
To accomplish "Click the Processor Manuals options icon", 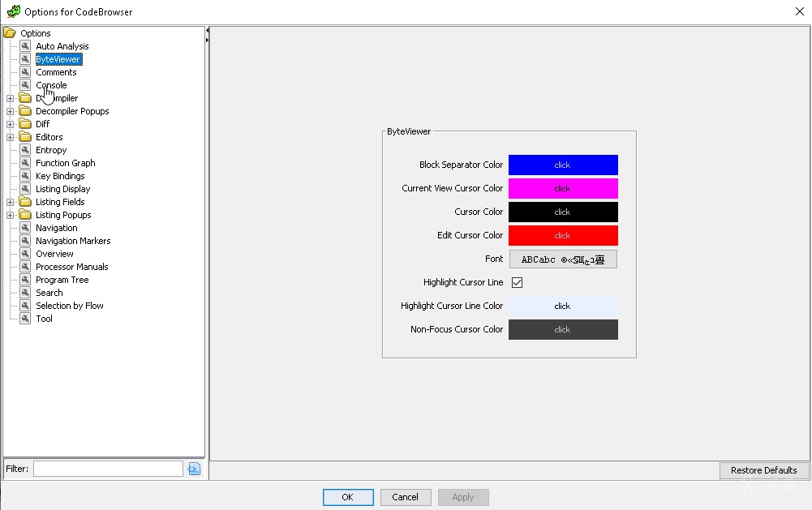I will click(x=25, y=266).
